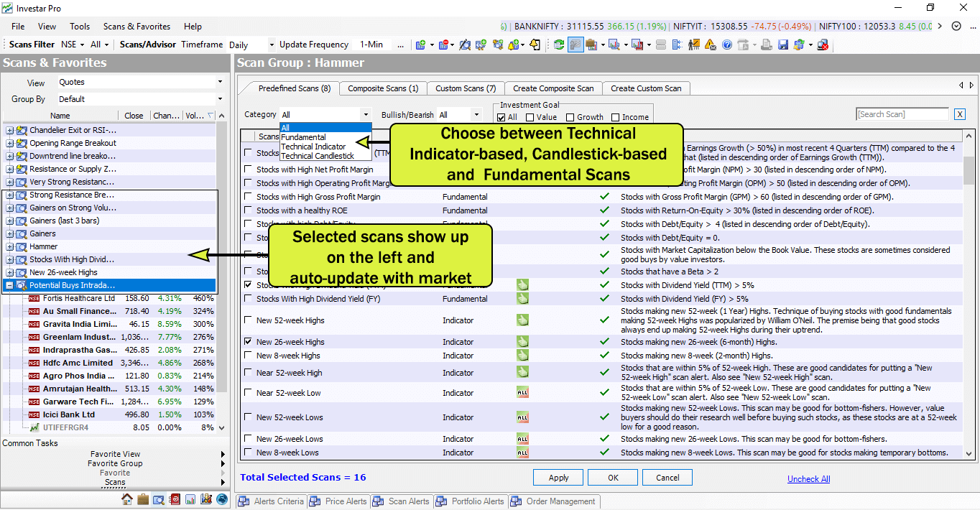Image resolution: width=980 pixels, height=510 pixels.
Task: Click inside the Search Scan field
Action: [x=902, y=113]
